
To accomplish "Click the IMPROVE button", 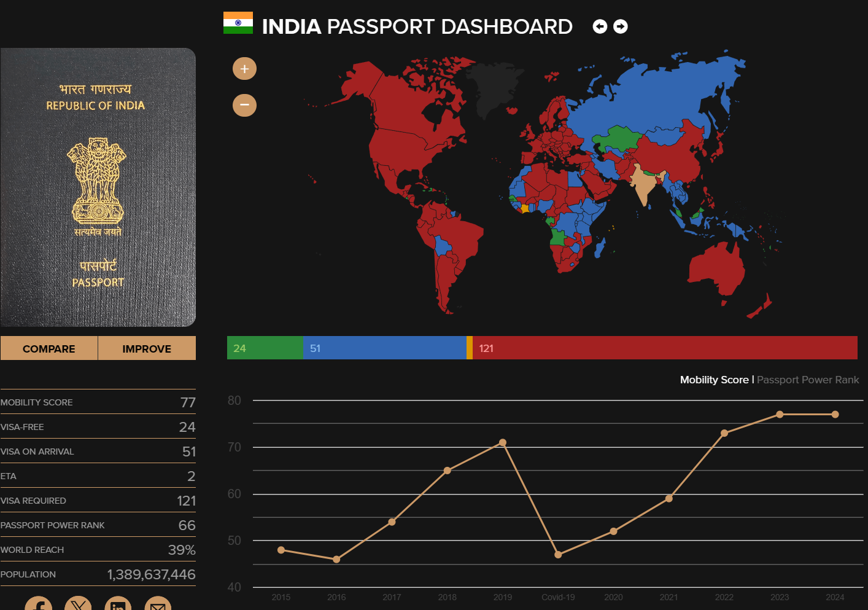I will pyautogui.click(x=147, y=348).
